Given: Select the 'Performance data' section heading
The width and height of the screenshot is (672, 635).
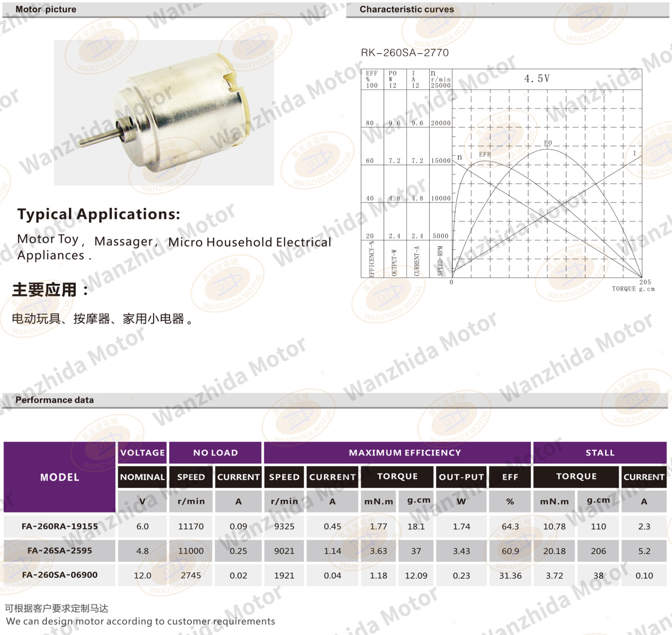Looking at the screenshot, I should click(x=55, y=400).
